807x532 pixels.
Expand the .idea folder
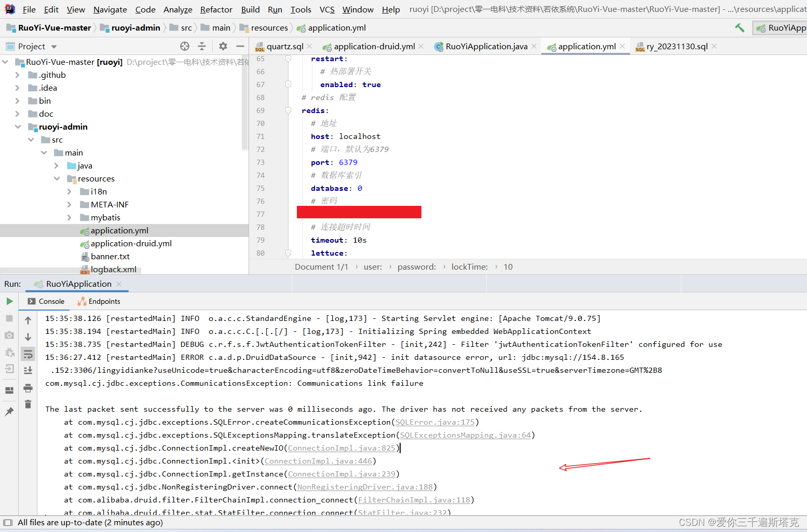(17, 88)
